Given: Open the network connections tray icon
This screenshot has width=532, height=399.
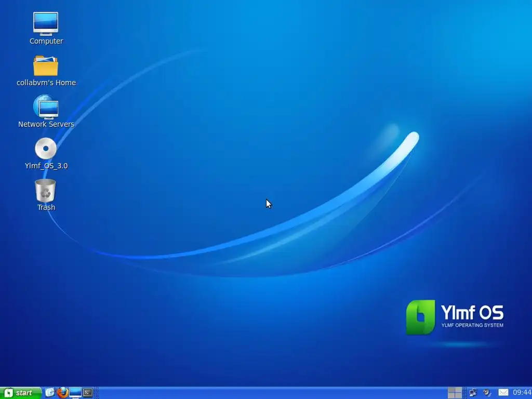Looking at the screenshot, I should (473, 393).
